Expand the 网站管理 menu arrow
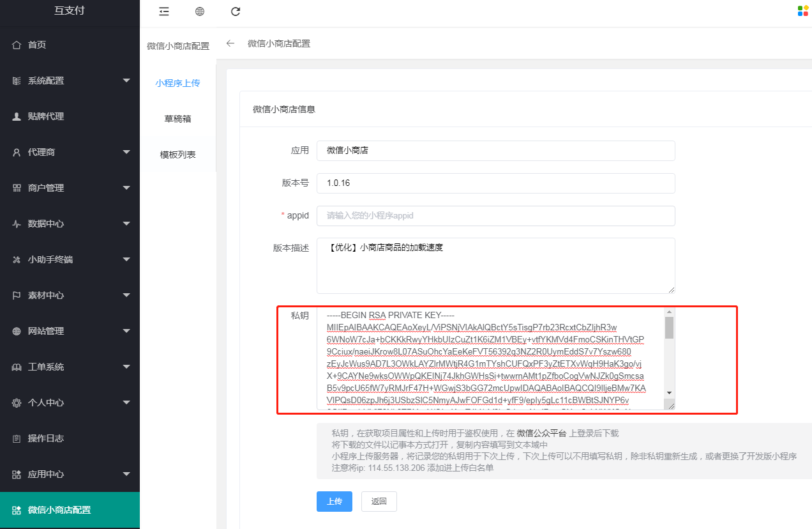The width and height of the screenshot is (812, 529). coord(126,331)
